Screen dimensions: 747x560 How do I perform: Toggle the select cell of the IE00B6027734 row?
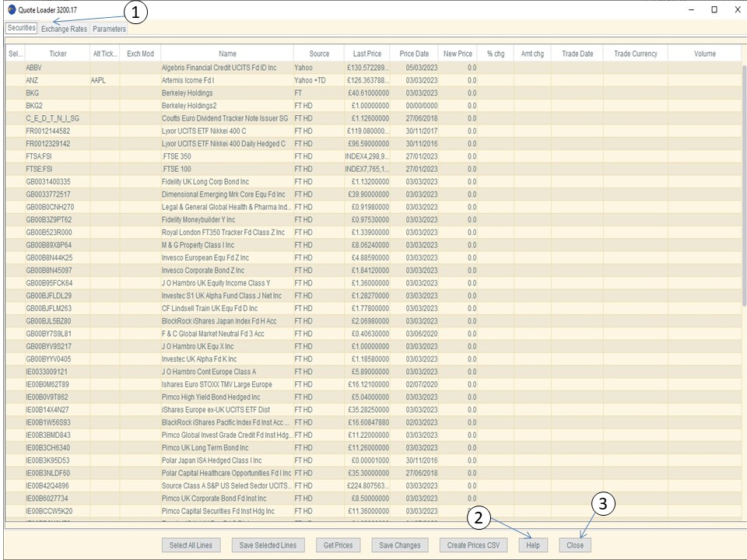[16, 498]
